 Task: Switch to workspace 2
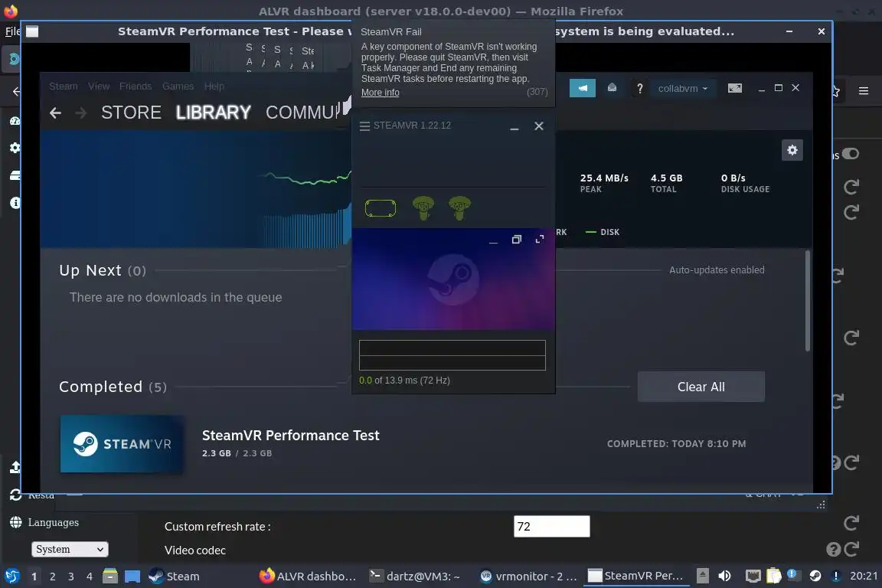click(x=52, y=577)
